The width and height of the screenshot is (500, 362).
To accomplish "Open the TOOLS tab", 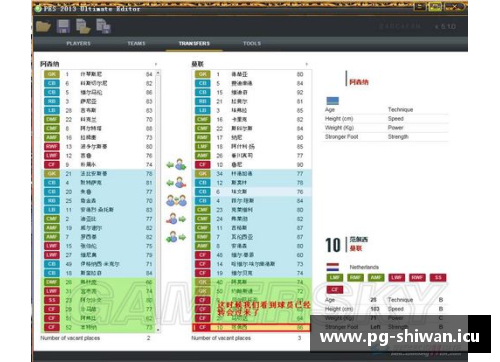I will pyautogui.click(x=252, y=43).
